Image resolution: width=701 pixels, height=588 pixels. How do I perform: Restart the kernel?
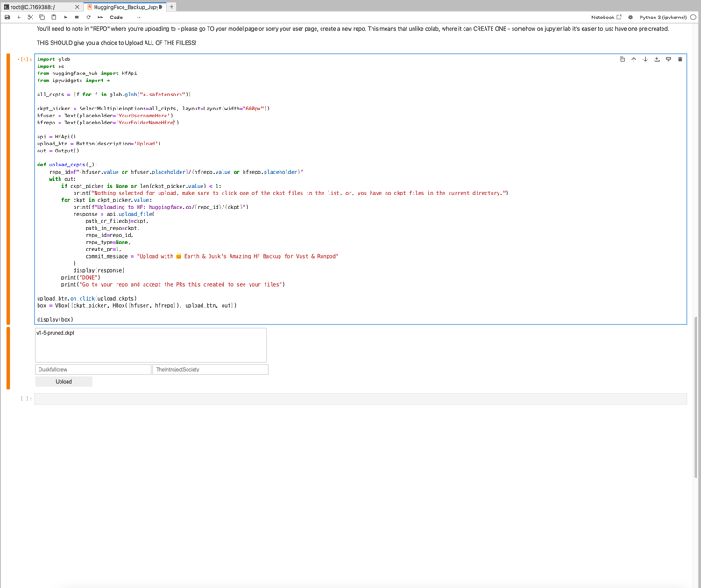[89, 18]
